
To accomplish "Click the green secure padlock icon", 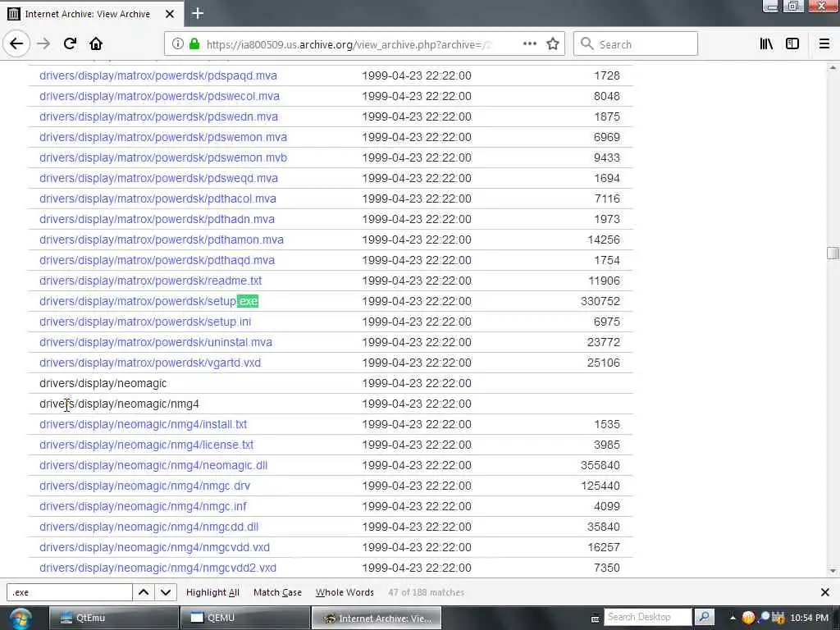I will point(194,44).
